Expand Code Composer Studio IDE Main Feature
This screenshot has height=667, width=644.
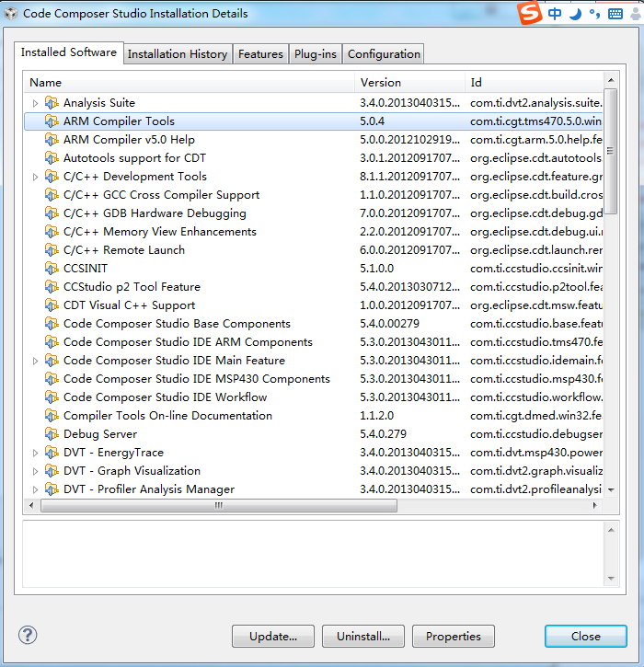tap(35, 361)
